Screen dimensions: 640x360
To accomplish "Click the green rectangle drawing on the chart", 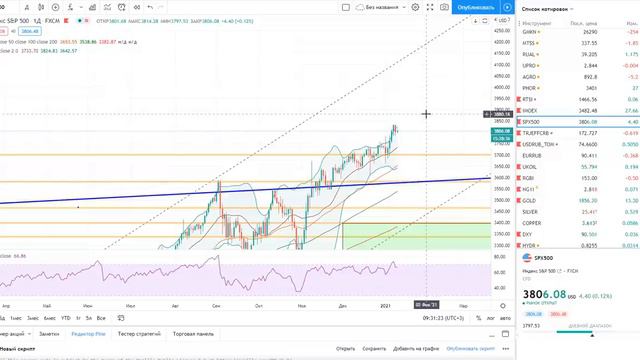I will click(x=416, y=236).
